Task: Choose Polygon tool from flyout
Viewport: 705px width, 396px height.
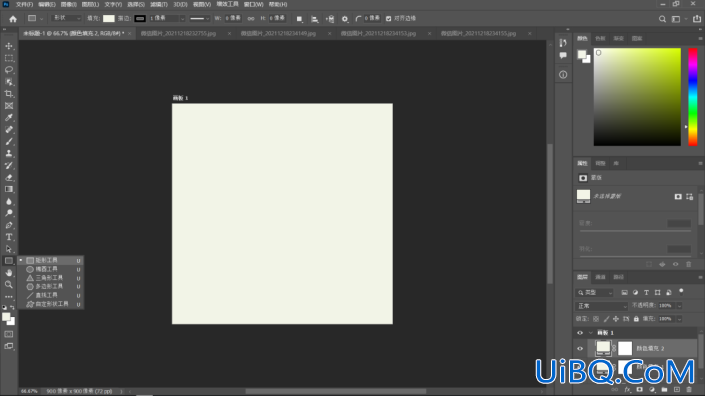Action: (50, 286)
